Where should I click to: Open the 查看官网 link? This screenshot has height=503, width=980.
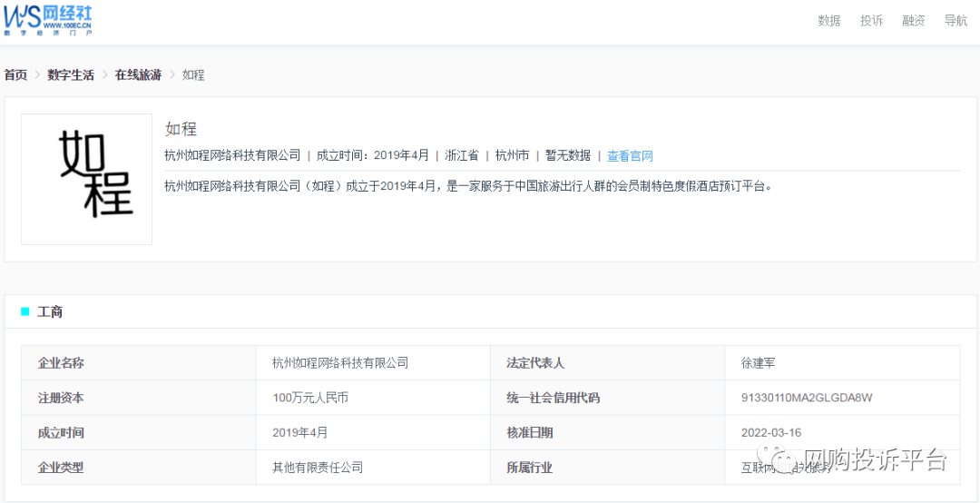coord(630,156)
